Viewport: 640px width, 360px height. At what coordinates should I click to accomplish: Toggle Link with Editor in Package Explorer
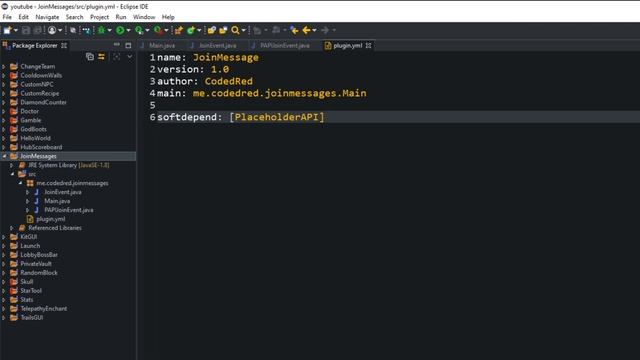pos(101,57)
